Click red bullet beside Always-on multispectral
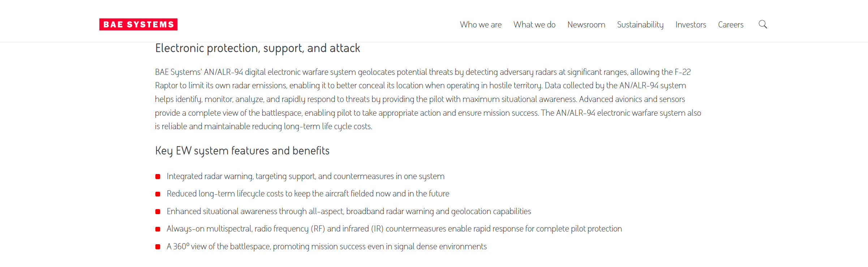Screen dimensions: 868x267 tap(158, 229)
